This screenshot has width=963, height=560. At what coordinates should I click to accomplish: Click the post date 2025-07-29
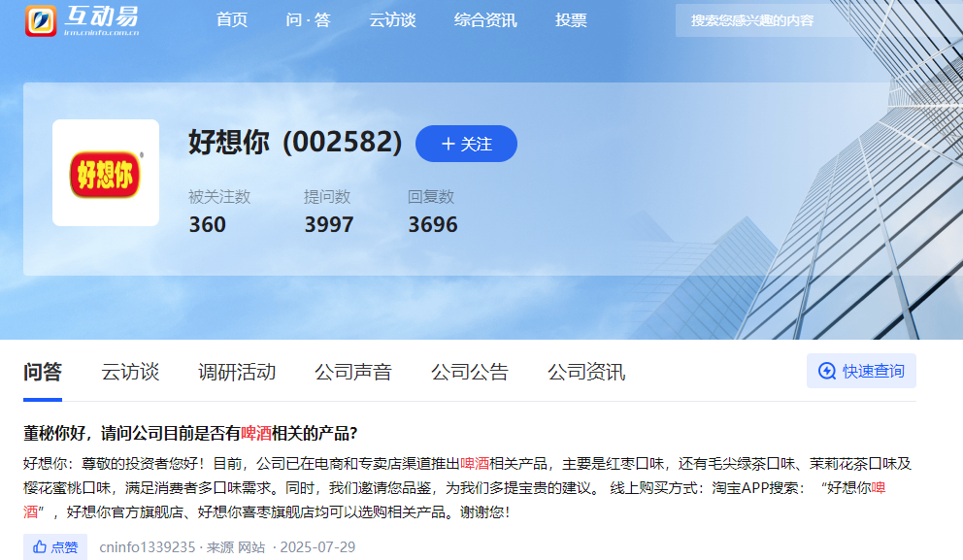(317, 547)
